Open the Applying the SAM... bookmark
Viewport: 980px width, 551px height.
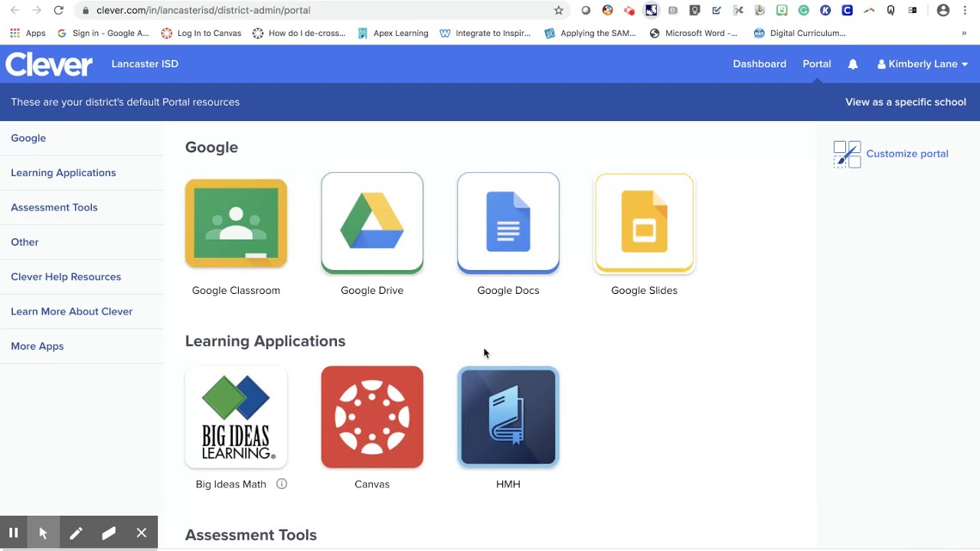(x=590, y=33)
